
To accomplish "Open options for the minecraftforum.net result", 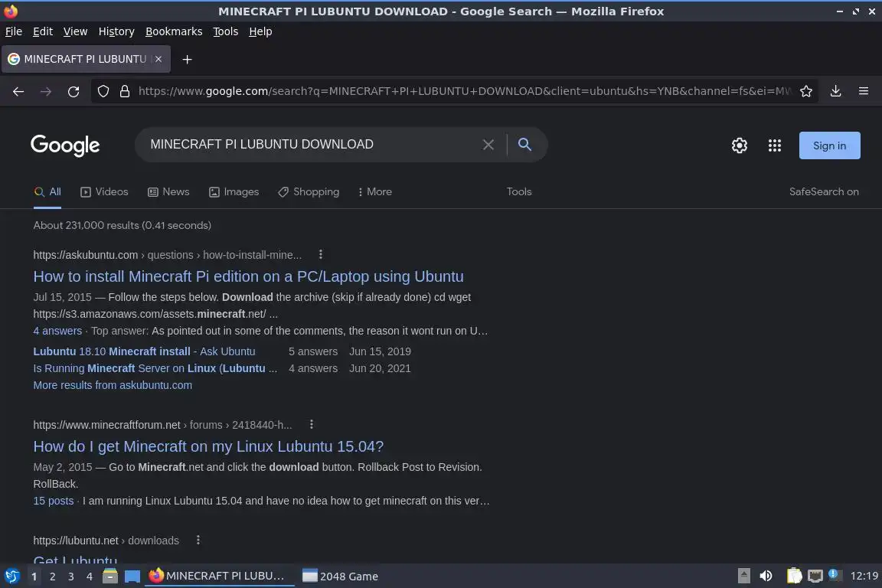I will pyautogui.click(x=311, y=424).
